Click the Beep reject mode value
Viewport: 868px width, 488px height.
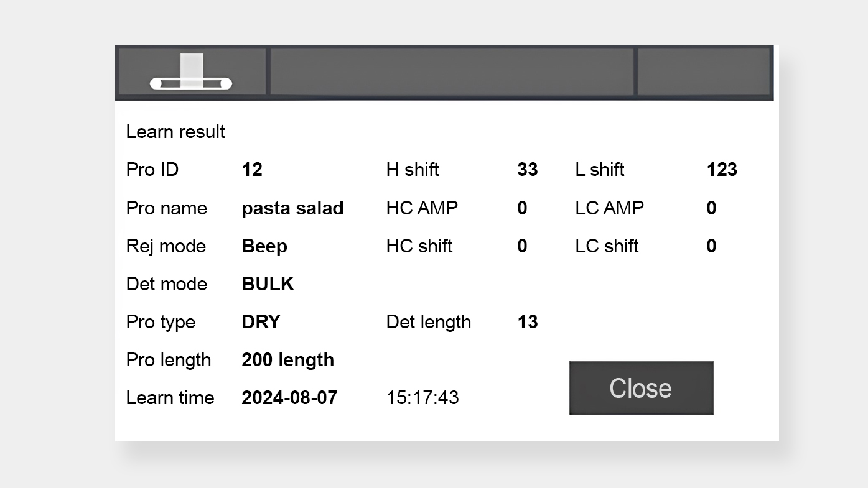point(264,246)
